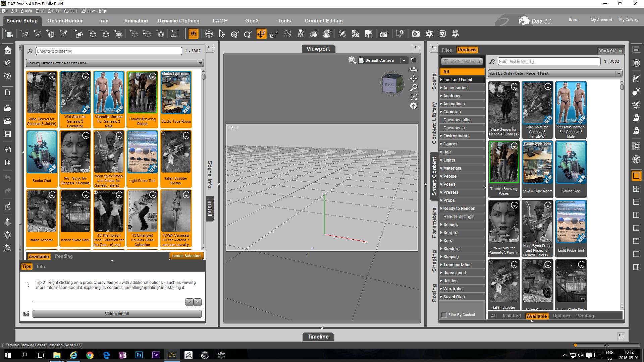This screenshot has width=644, height=362.
Task: Open the Render menu
Action: pos(54,11)
